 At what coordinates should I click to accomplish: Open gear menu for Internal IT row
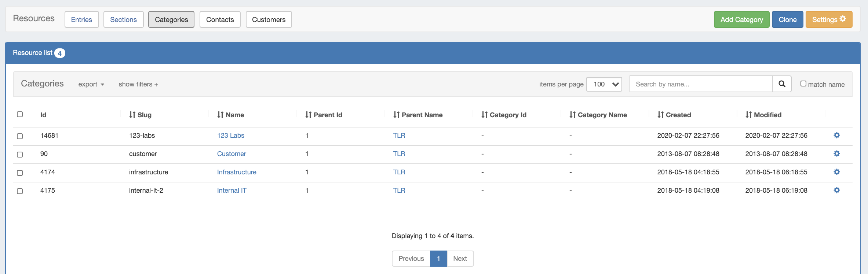click(x=836, y=190)
